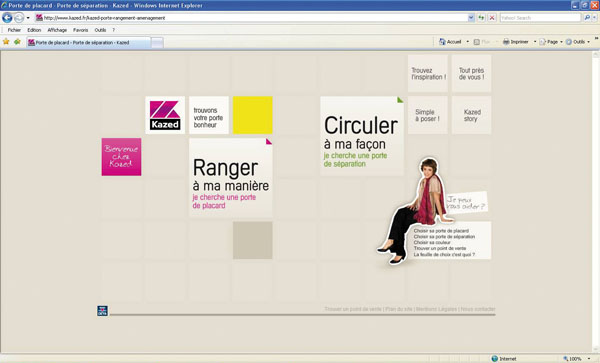
Task: Expand the address bar history dropdown
Action: tap(471, 18)
